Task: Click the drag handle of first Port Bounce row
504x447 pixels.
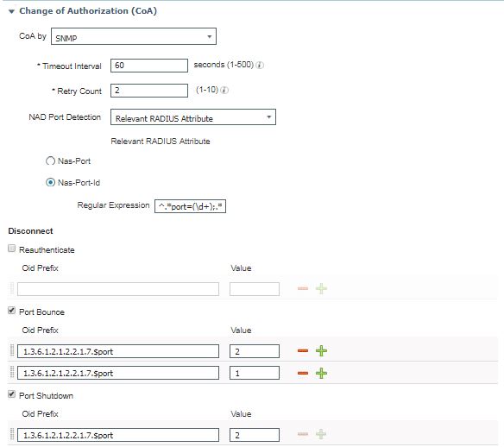Action: (x=12, y=350)
